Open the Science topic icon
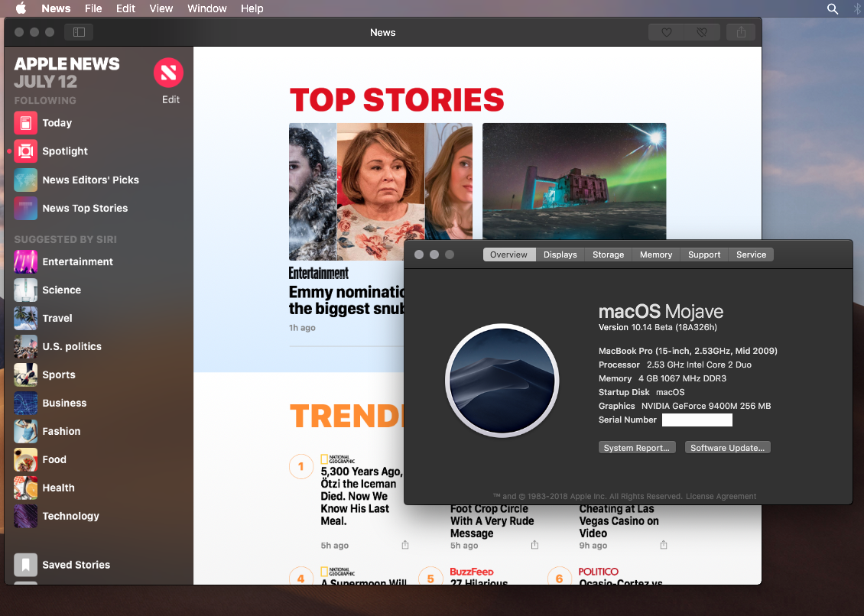The image size is (864, 616). (25, 290)
